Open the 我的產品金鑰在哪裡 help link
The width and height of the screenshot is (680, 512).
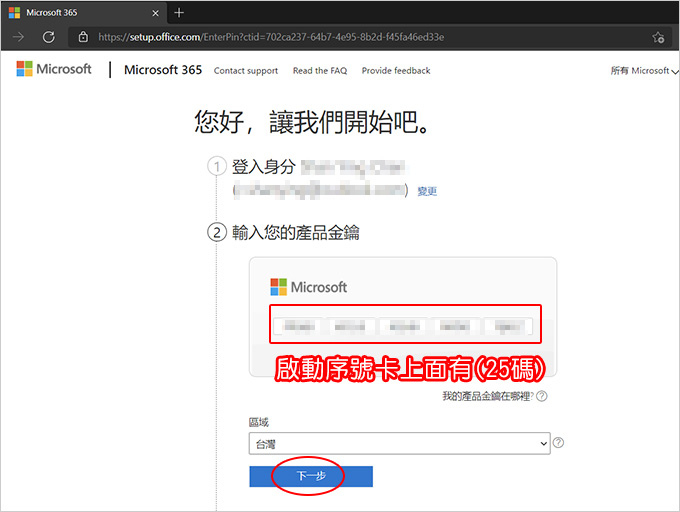pos(488,396)
